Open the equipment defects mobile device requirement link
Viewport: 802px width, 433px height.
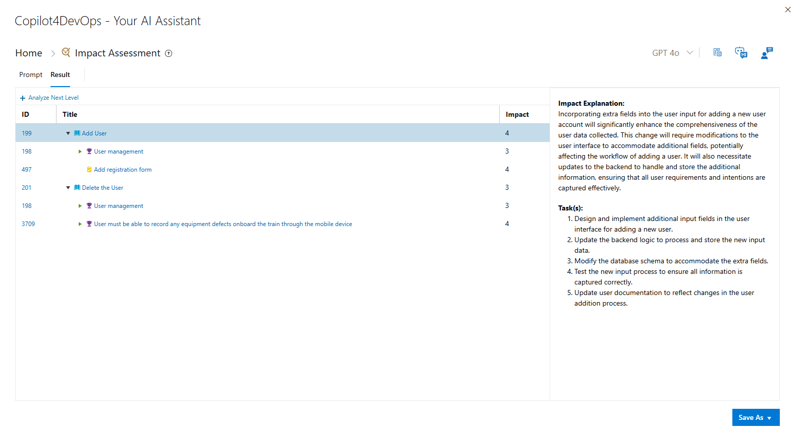[223, 224]
